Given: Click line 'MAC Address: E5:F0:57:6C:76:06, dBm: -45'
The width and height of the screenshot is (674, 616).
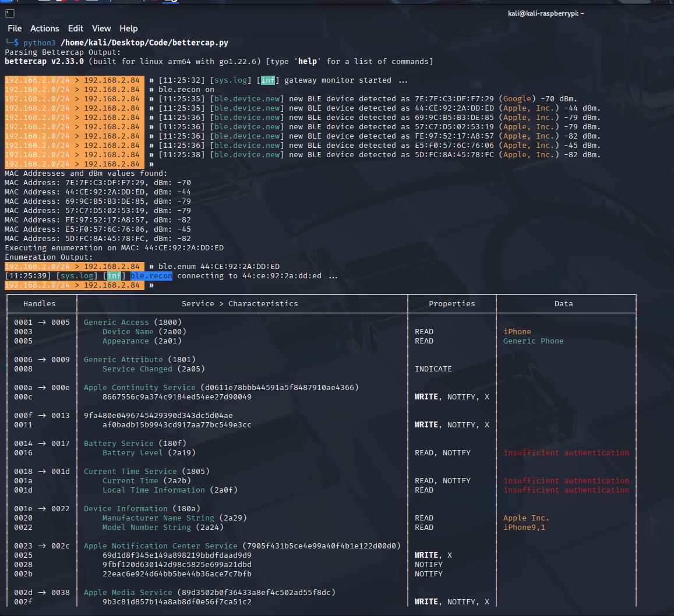Looking at the screenshot, I should coord(98,229).
